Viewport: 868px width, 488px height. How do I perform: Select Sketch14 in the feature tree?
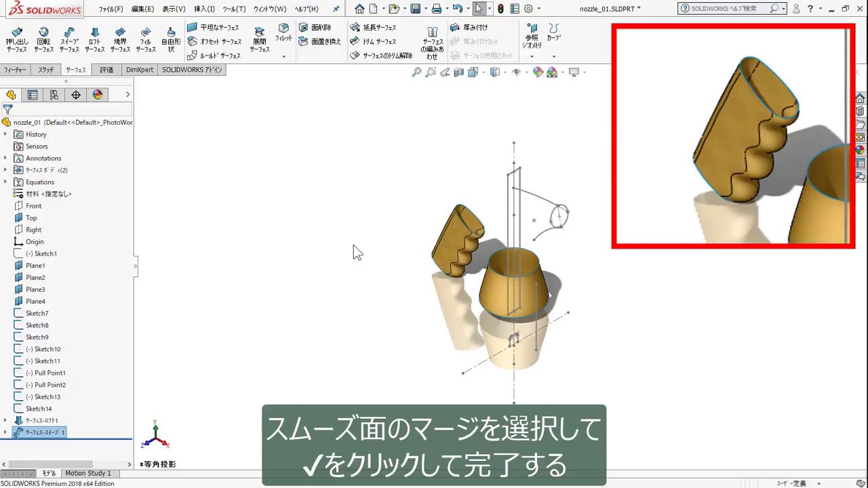coord(39,409)
